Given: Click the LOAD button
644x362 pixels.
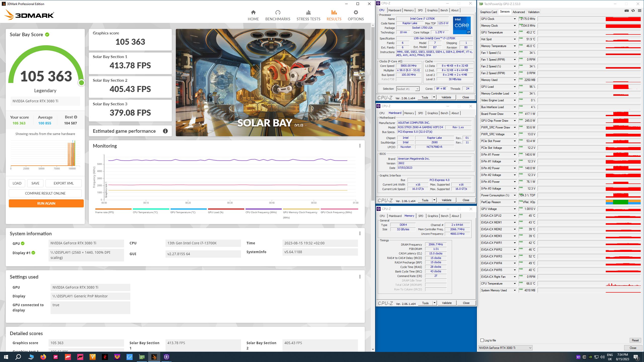Looking at the screenshot, I should click(x=17, y=183).
